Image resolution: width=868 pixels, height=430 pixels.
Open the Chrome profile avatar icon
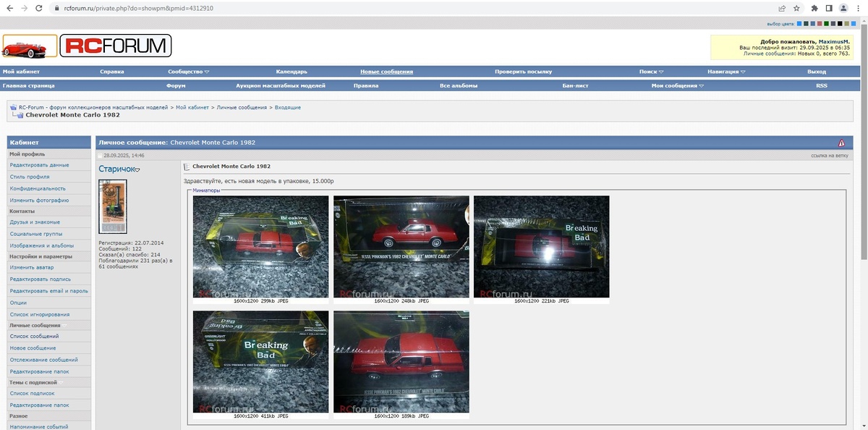tap(843, 8)
